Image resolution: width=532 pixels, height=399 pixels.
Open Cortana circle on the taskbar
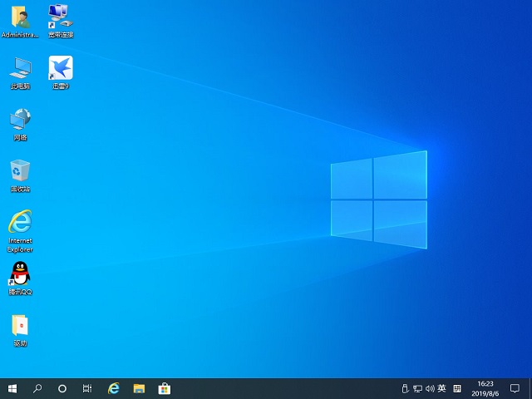[62, 388]
